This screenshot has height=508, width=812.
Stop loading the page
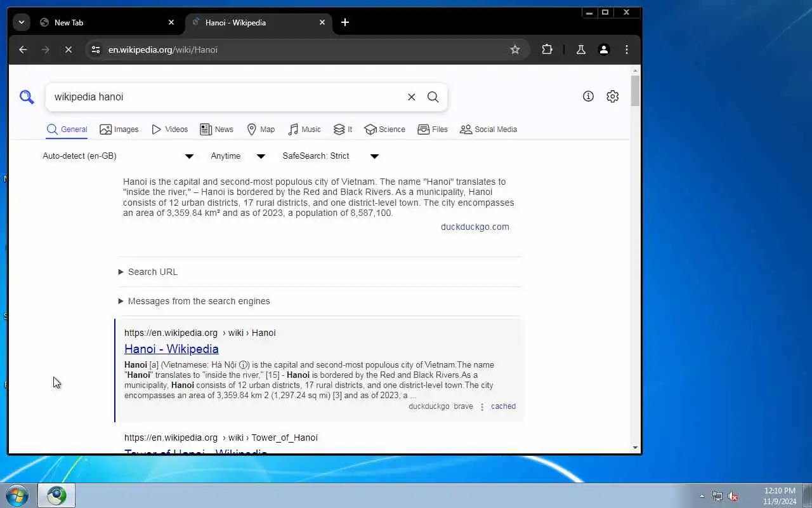69,50
